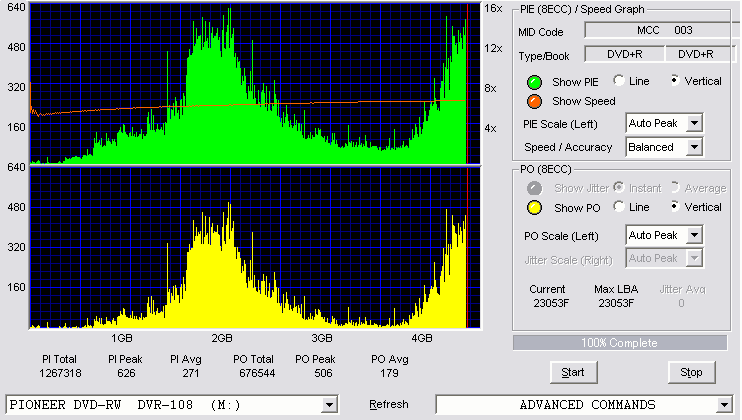Open the PIONEER DVD-RW drive selector
Viewport: 742px width, 420px height.
[329, 405]
